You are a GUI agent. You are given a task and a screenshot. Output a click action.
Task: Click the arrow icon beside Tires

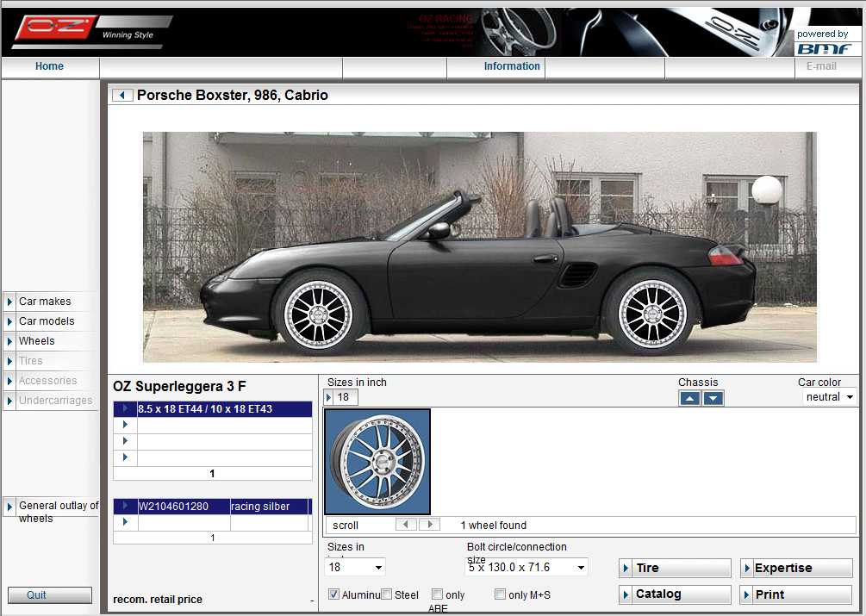(x=9, y=361)
